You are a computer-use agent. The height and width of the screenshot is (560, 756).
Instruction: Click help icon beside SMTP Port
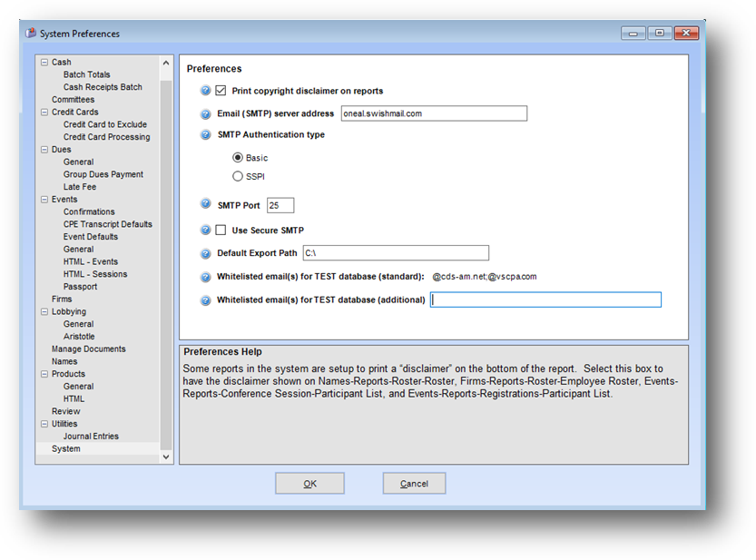pos(205,204)
